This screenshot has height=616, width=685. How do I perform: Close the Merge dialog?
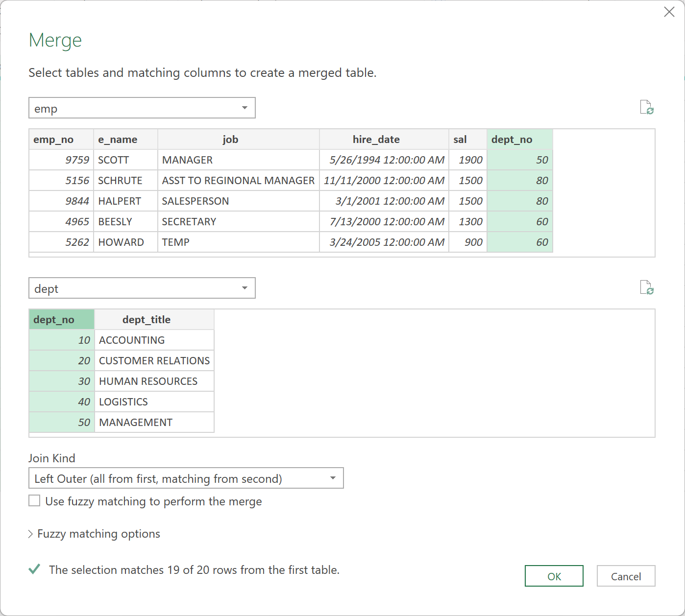point(669,12)
